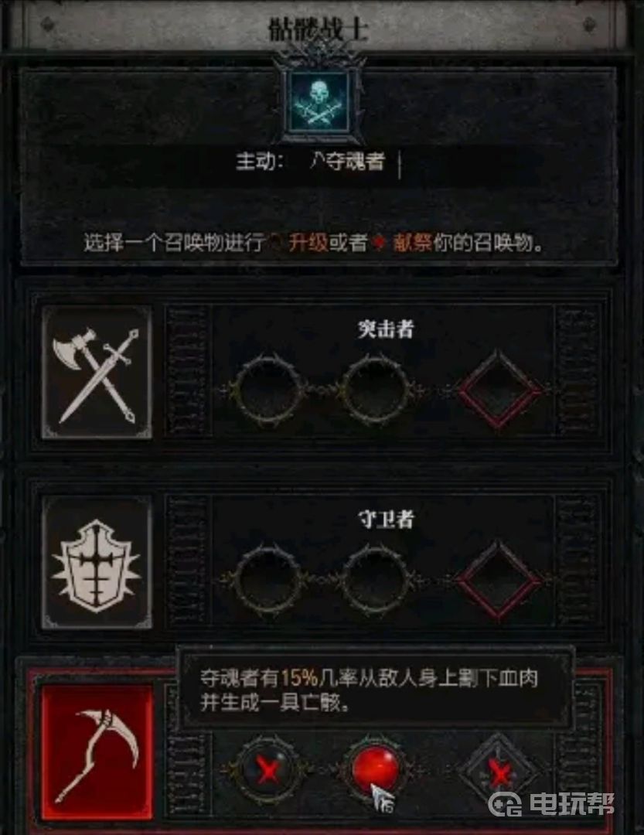Choose second upgrade circle under 突击者
The image size is (644, 835).
coord(376,390)
